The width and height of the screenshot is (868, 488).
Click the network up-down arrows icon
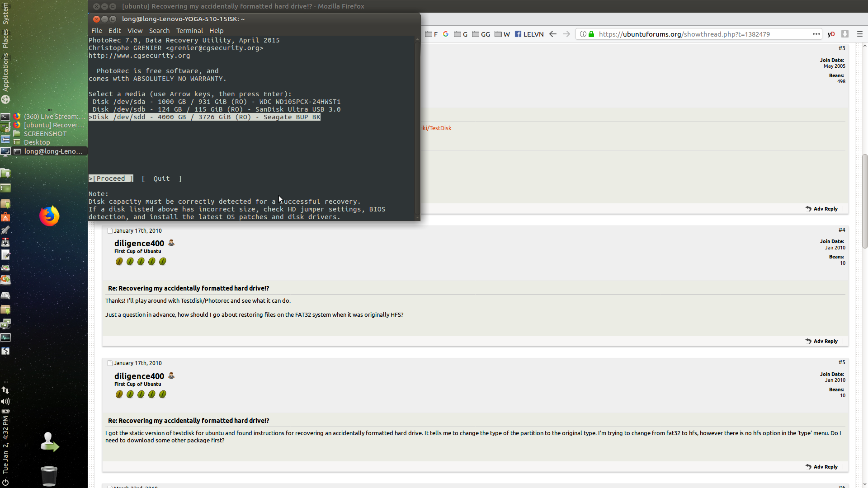[x=5, y=390]
